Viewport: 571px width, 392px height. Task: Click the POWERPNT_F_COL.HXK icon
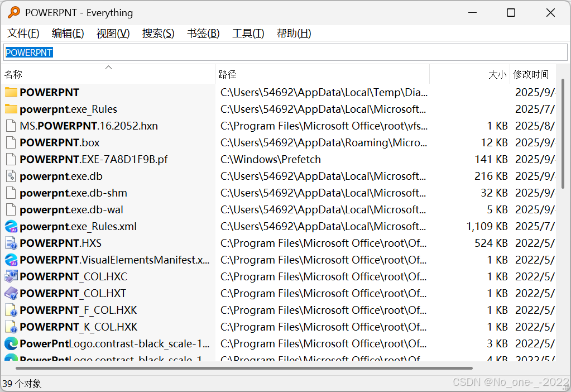tap(11, 310)
